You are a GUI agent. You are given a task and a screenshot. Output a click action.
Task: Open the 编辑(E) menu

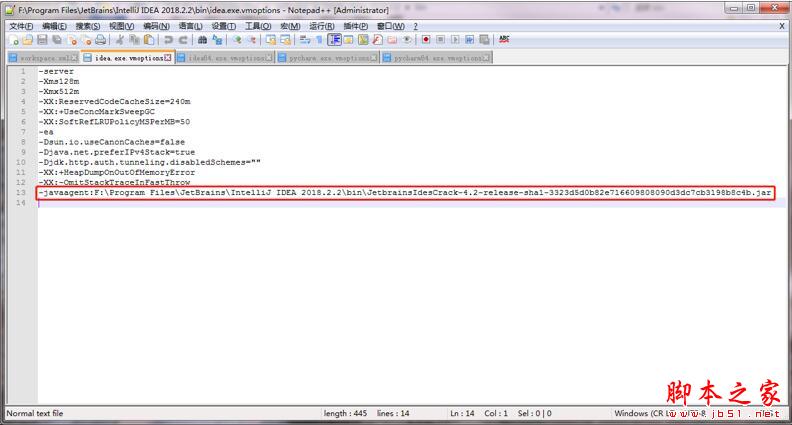54,26
